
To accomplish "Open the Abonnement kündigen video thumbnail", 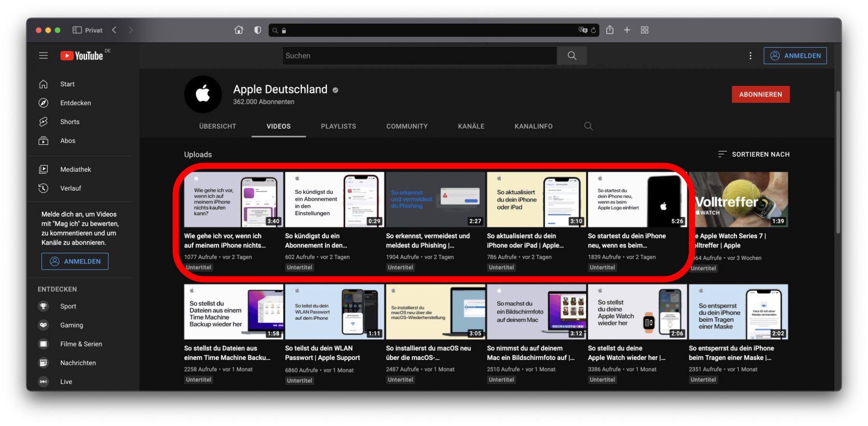I will [335, 199].
